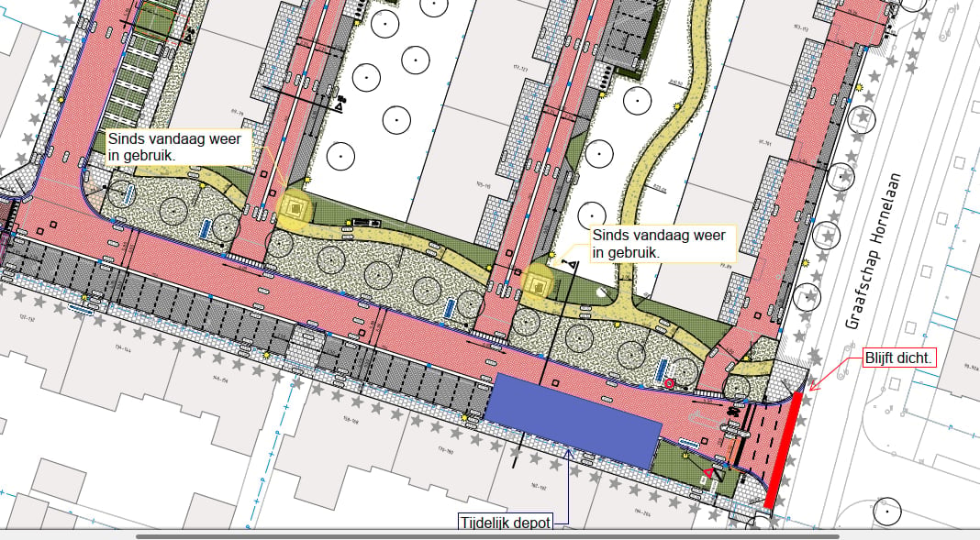Click the black triangle symbol beside right yellow highlight
The height and width of the screenshot is (540, 980).
[x=571, y=265]
